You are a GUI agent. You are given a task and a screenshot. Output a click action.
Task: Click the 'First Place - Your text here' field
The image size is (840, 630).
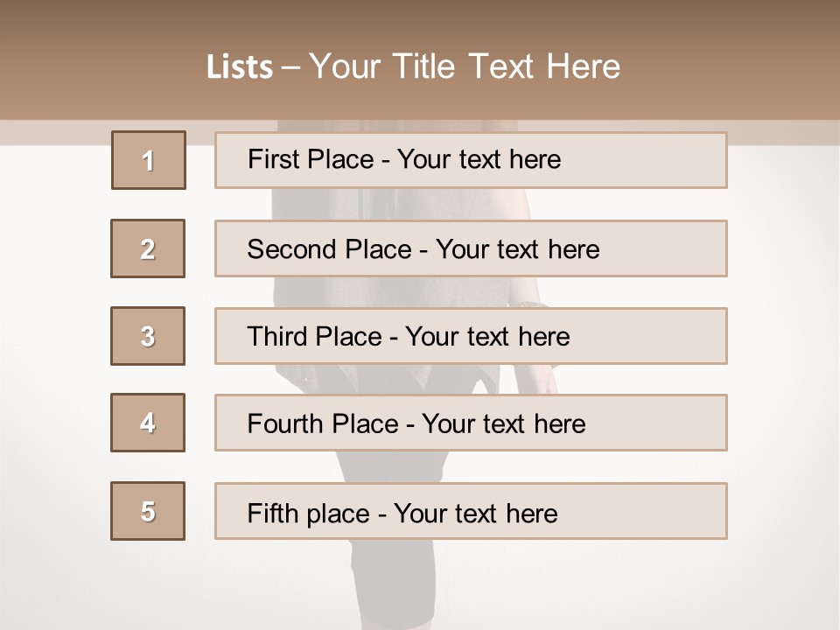[x=471, y=160]
